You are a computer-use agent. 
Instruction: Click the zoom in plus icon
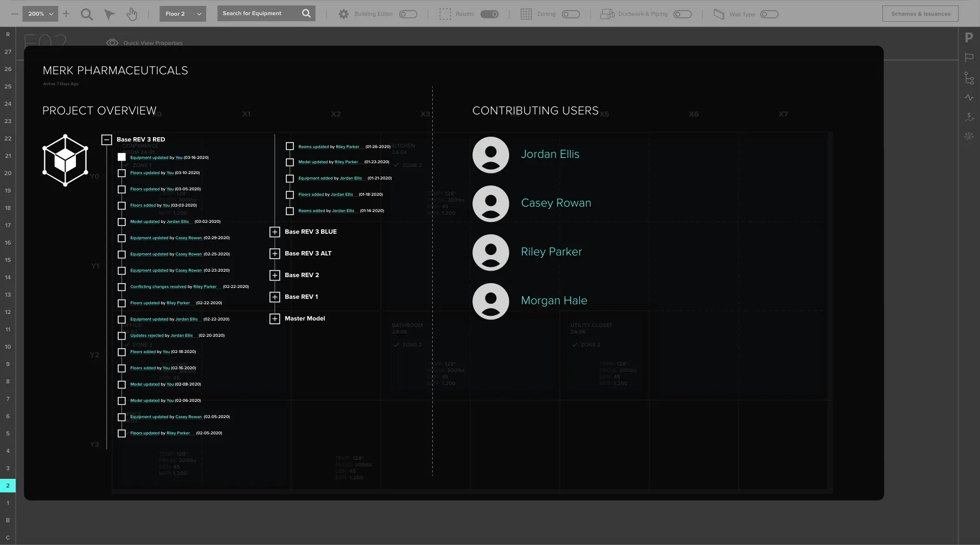(66, 14)
